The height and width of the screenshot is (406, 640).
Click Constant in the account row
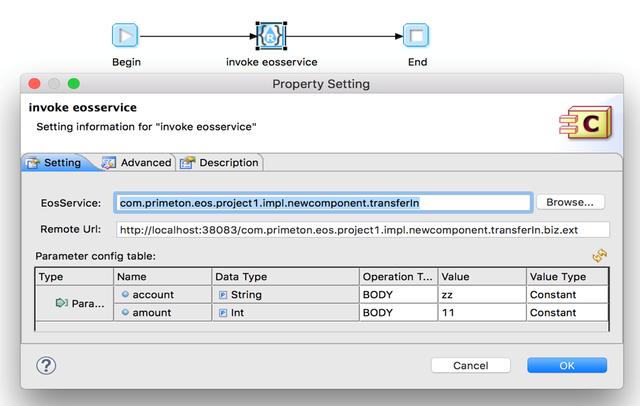coord(567,295)
